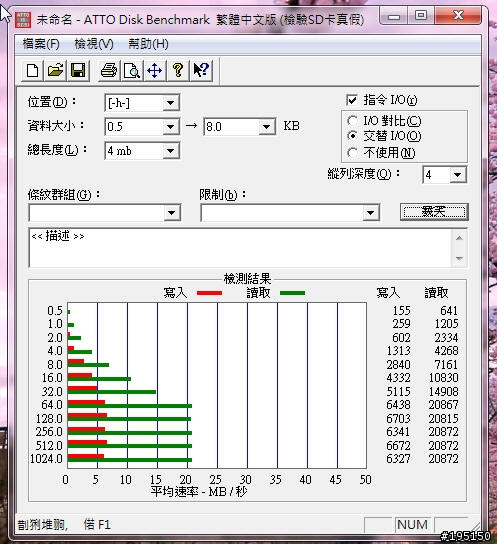Image resolution: width=497 pixels, height=544 pixels.
Task: Open the 8.0 maximum data size dropdown
Action: click(266, 127)
